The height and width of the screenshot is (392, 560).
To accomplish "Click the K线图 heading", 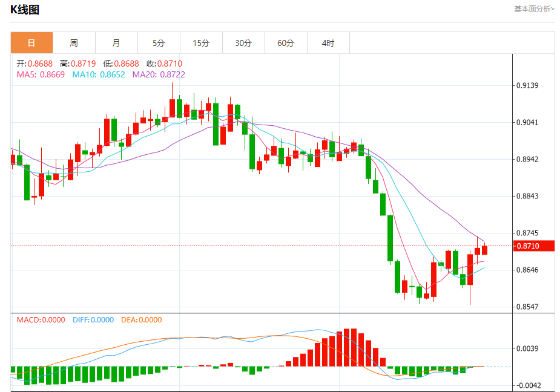I will click(25, 10).
